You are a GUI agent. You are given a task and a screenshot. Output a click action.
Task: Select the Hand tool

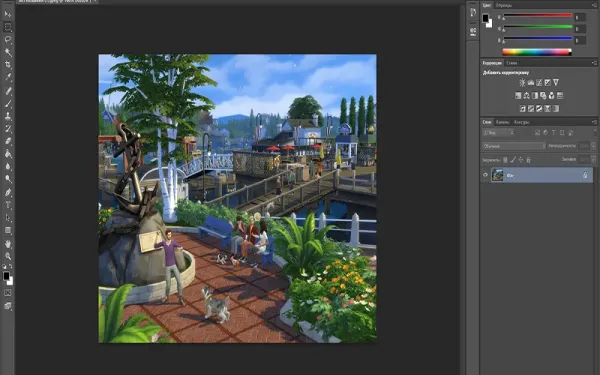pos(8,244)
